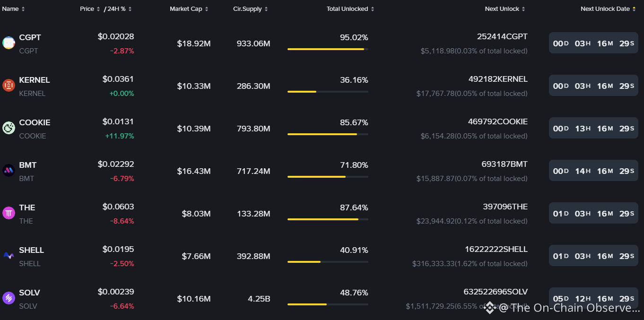The width and height of the screenshot is (644, 320).
Task: Open the SHELL token wave logo
Action: [9, 256]
